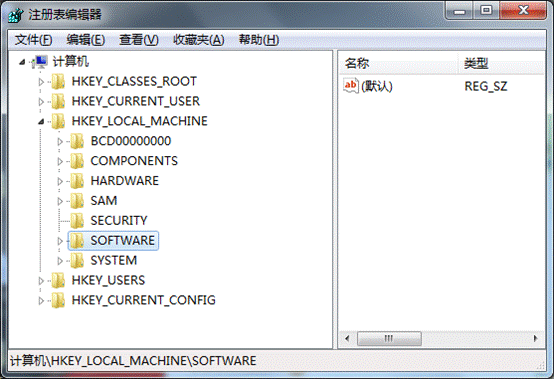Maximize the Registry Editor window
The image size is (554, 379).
pyautogui.click(x=486, y=10)
